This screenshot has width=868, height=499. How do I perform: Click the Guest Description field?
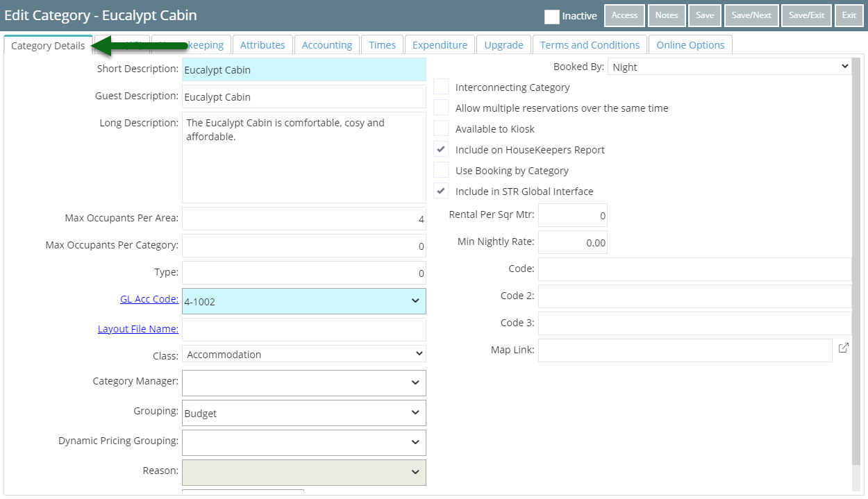coord(304,96)
